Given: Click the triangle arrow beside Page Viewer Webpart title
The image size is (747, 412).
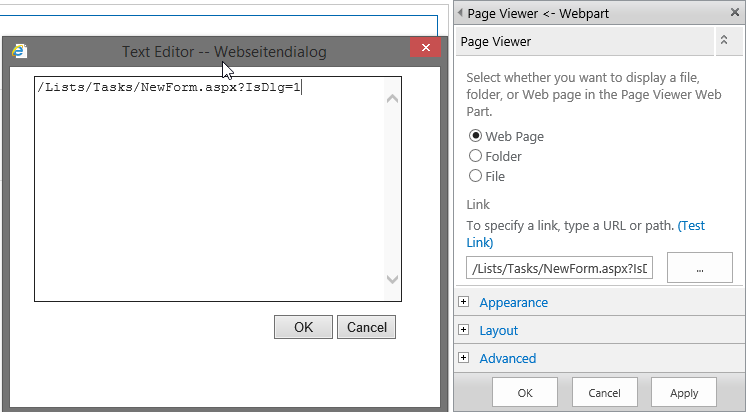Looking at the screenshot, I should [x=460, y=13].
